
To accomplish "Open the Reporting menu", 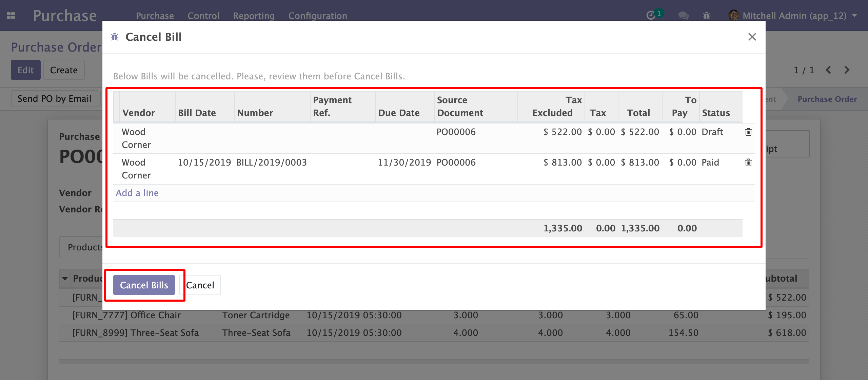I will (254, 16).
